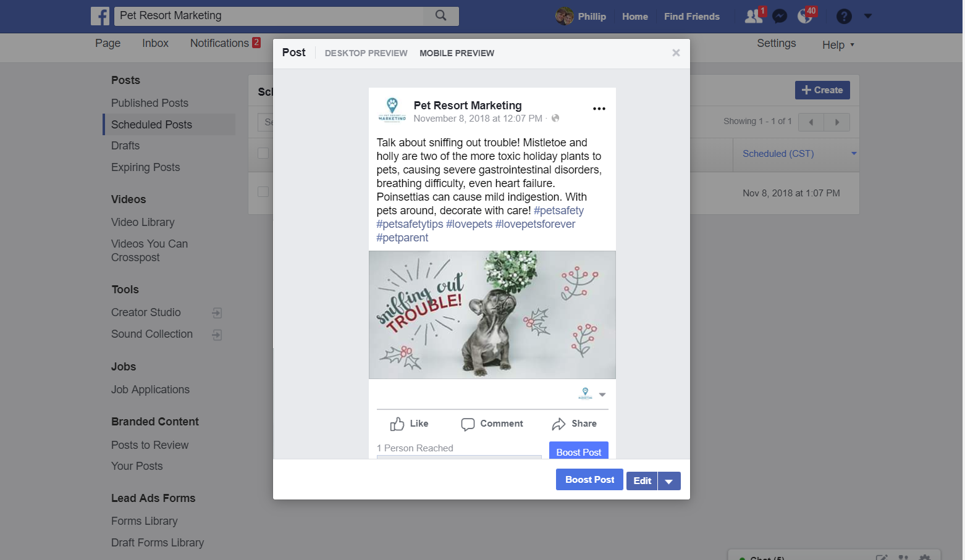The height and width of the screenshot is (560, 965).
Task: Click the Pet Resort Marketing search field
Action: point(269,16)
